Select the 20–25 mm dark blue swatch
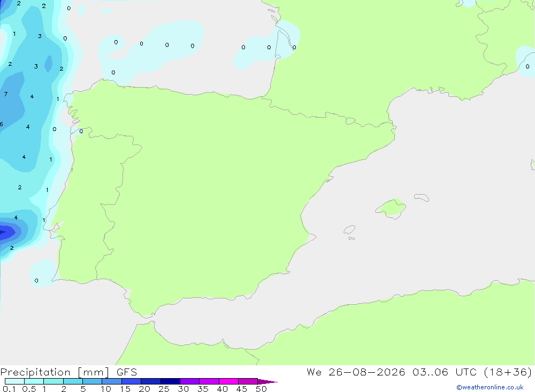Viewport: 535px width, 392px height. [151, 381]
